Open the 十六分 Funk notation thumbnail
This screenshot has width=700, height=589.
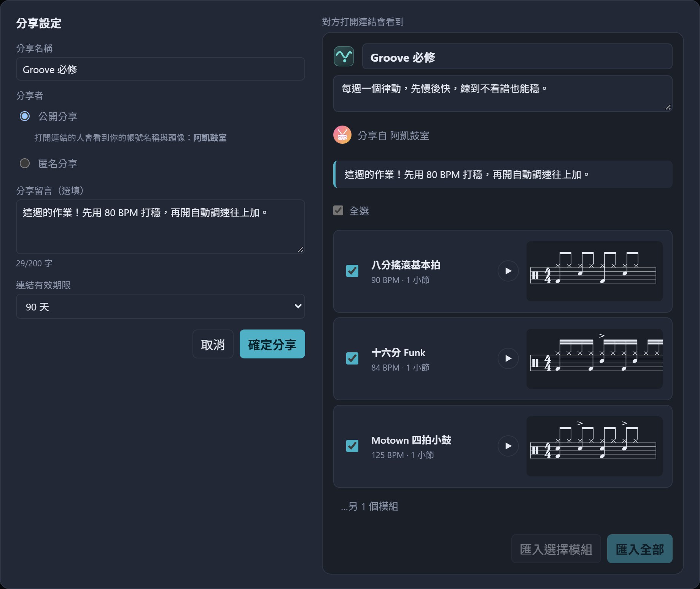coord(594,358)
